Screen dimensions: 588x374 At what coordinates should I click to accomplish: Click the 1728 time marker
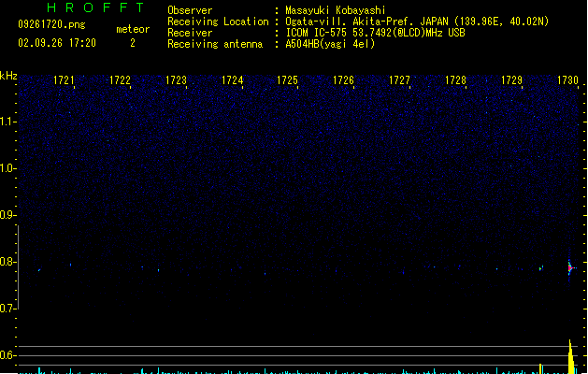455,80
